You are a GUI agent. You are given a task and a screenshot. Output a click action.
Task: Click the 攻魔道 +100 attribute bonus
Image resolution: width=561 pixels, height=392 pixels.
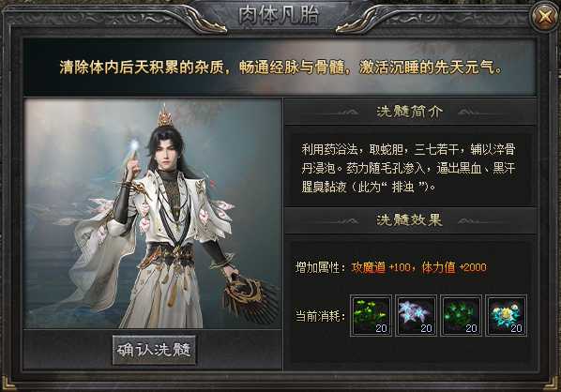click(x=381, y=267)
